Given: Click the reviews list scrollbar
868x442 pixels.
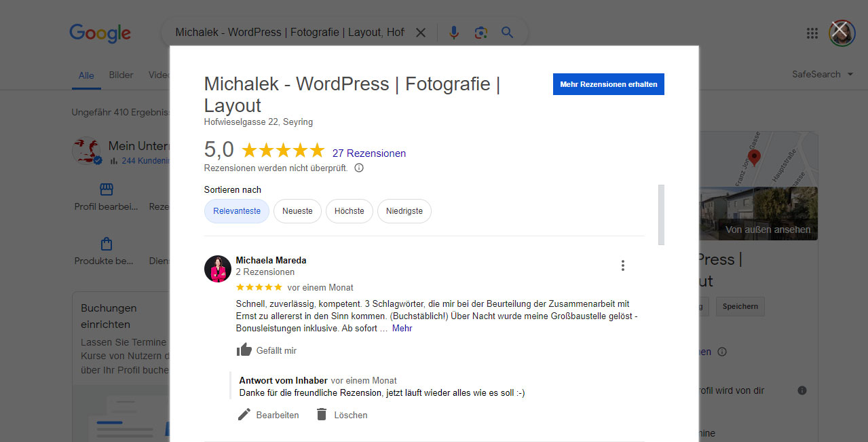Looking at the screenshot, I should [661, 215].
